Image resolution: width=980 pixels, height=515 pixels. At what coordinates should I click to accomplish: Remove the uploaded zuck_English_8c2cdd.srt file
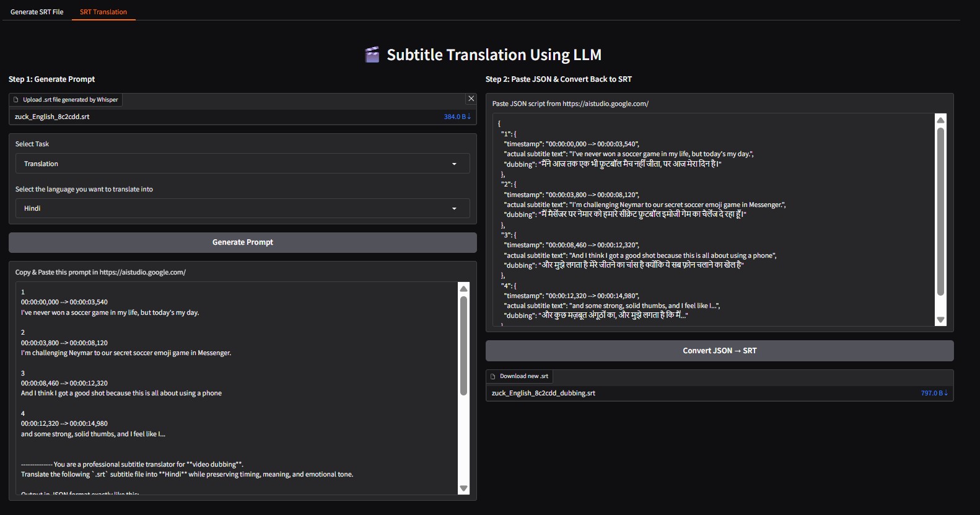471,99
